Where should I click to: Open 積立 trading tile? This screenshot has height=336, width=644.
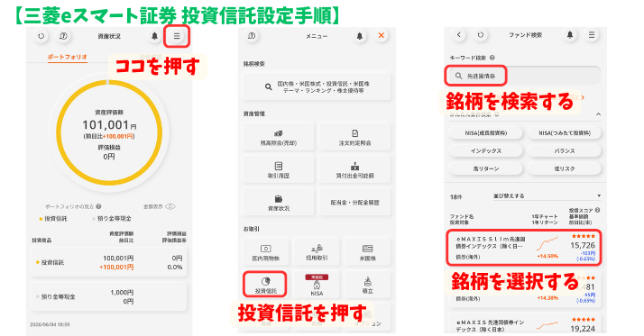pos(368,286)
